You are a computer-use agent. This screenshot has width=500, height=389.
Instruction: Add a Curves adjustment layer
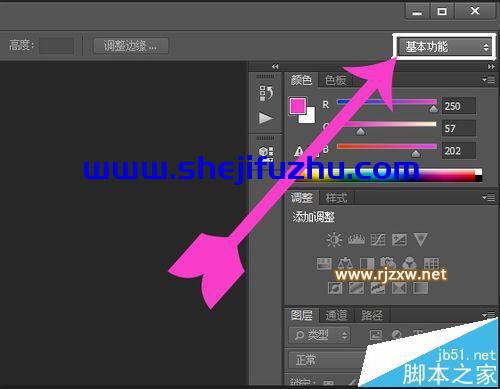tap(378, 239)
